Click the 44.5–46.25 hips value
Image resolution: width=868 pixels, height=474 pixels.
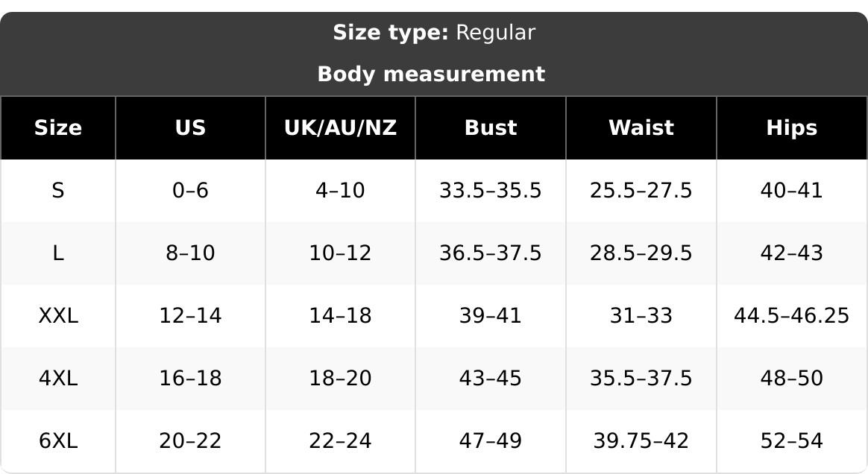(792, 316)
